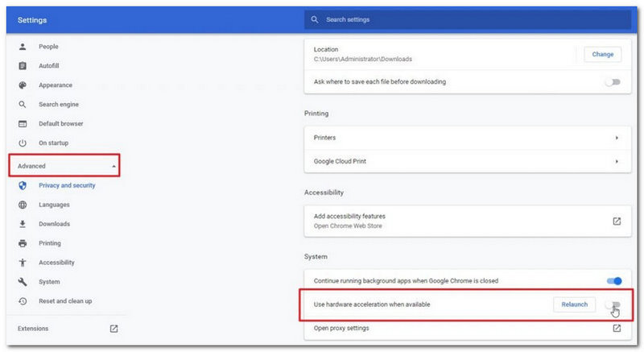Click the Autofill clipboard icon

(x=23, y=66)
